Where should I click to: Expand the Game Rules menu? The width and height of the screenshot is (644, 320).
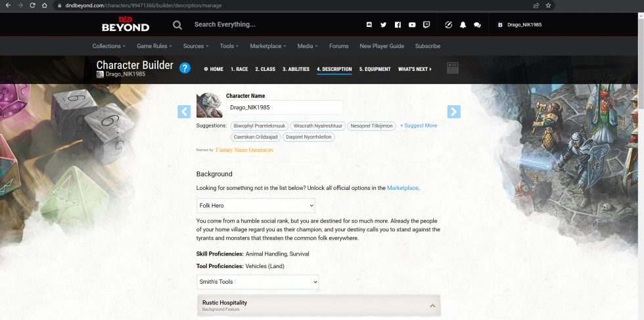click(154, 46)
